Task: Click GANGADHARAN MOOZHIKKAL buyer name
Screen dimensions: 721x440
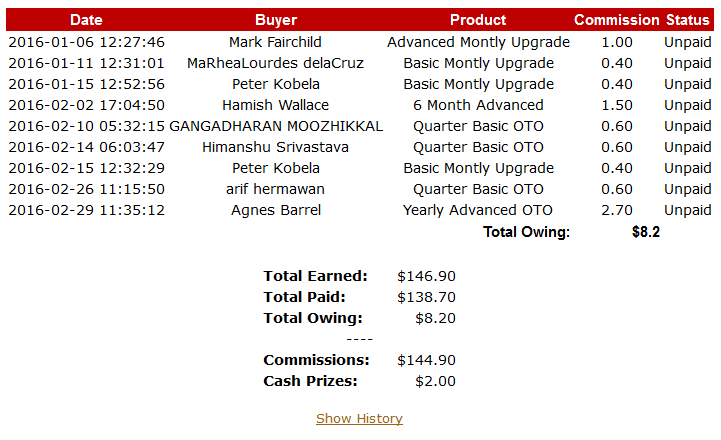Action: (x=276, y=126)
